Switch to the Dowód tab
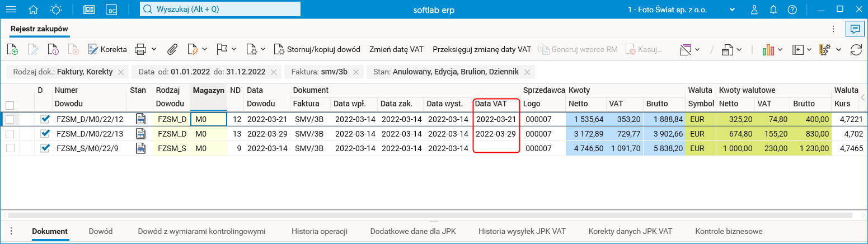The width and height of the screenshot is (868, 244). click(x=101, y=231)
